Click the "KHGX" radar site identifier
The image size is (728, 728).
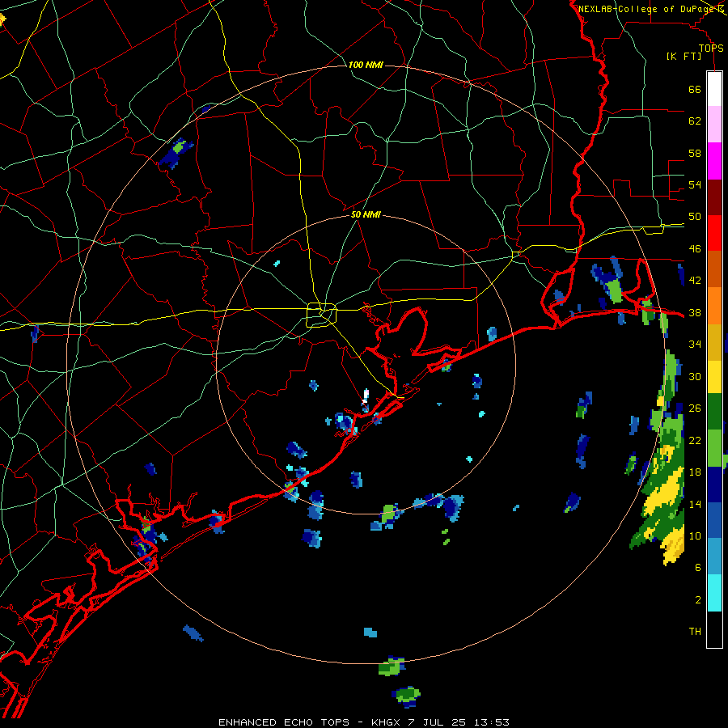(x=385, y=722)
